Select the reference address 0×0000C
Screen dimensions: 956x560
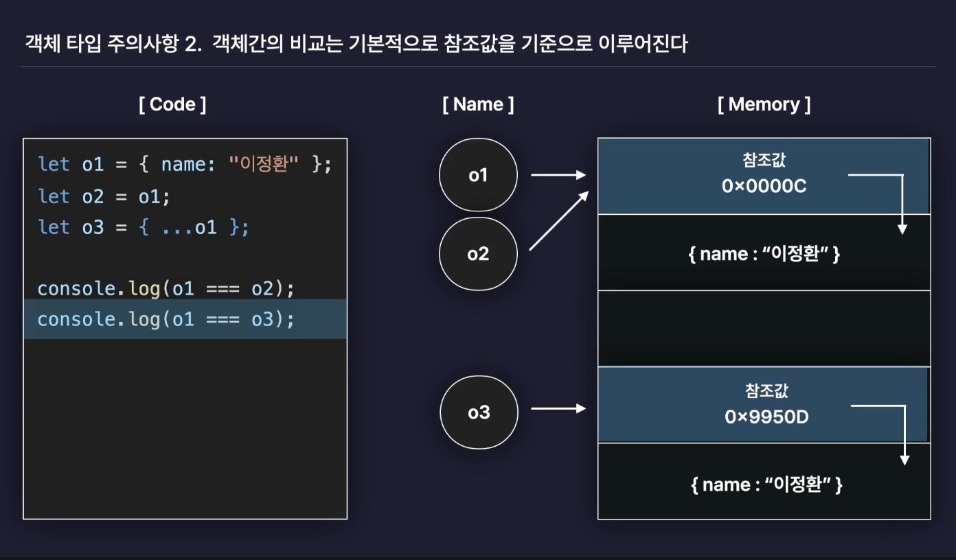point(764,186)
